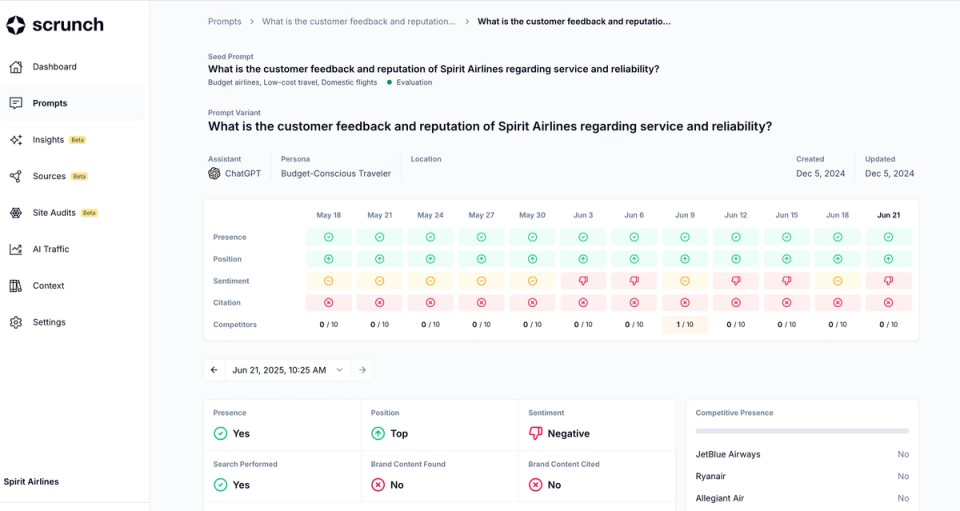
Task: Click the Jun 21 presence check icon
Action: (888, 237)
